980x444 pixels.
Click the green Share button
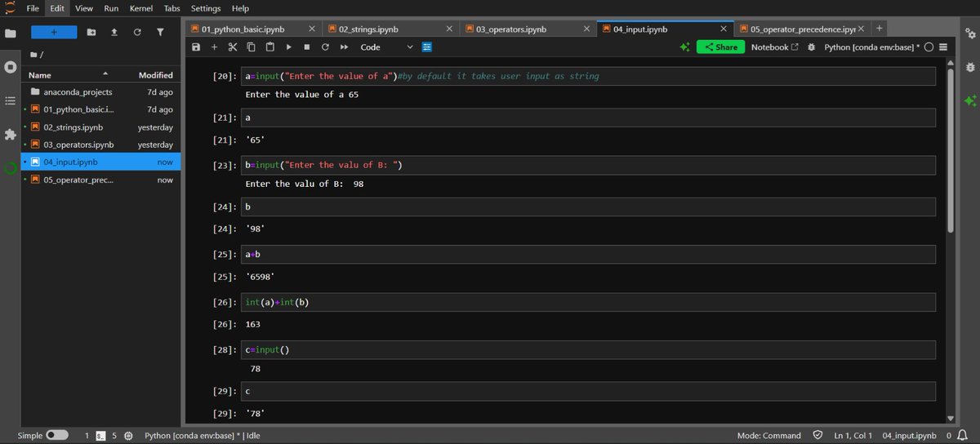click(720, 47)
